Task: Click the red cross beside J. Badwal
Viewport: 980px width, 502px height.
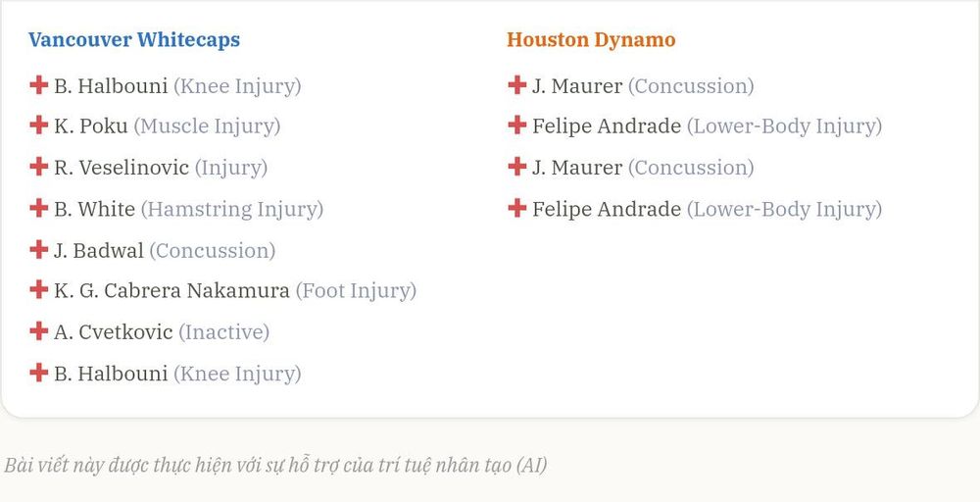Action: (x=39, y=249)
